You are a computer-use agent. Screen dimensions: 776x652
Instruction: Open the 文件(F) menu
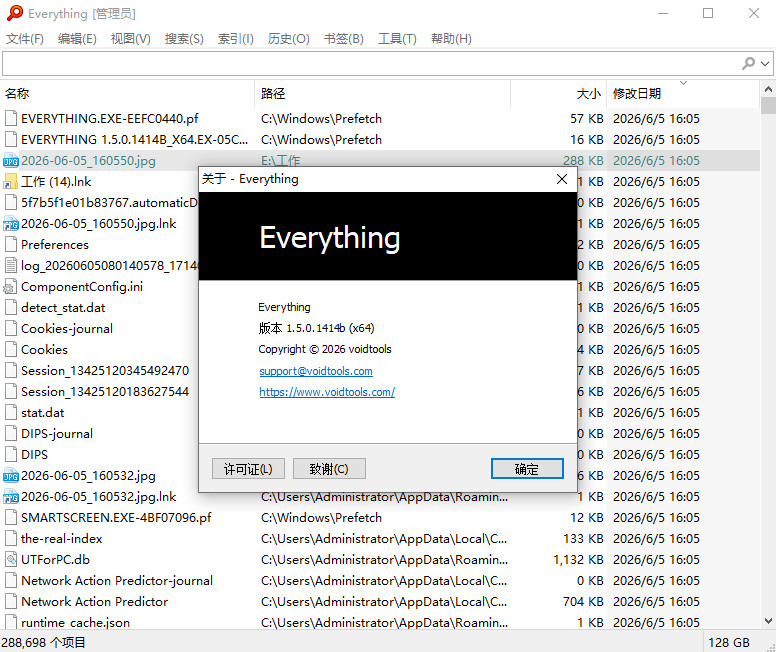point(25,39)
